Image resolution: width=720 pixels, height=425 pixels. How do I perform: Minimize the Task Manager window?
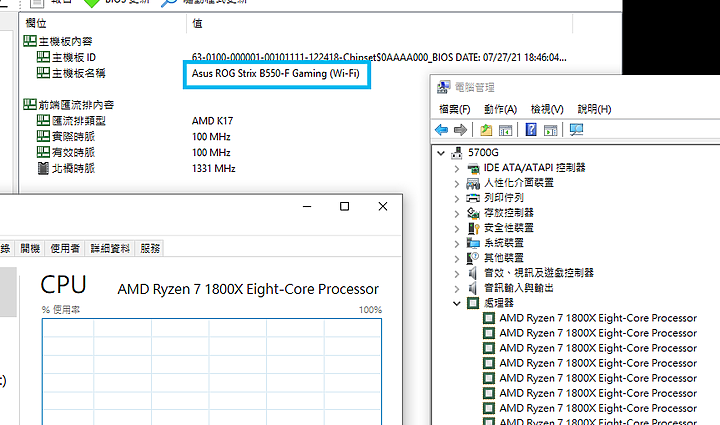pos(307,207)
